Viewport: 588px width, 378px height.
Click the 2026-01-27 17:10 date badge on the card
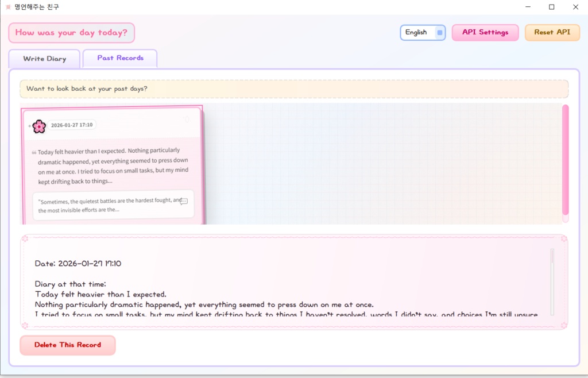pyautogui.click(x=72, y=125)
